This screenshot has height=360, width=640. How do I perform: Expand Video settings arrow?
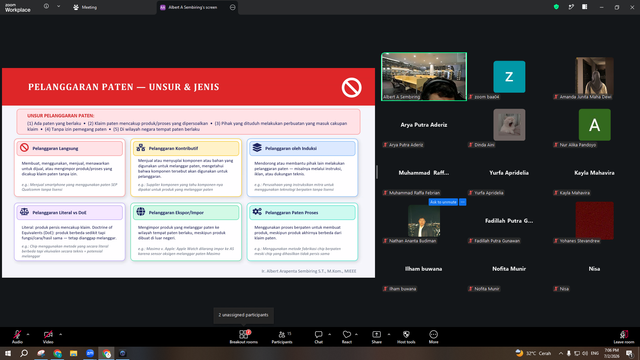point(60,334)
